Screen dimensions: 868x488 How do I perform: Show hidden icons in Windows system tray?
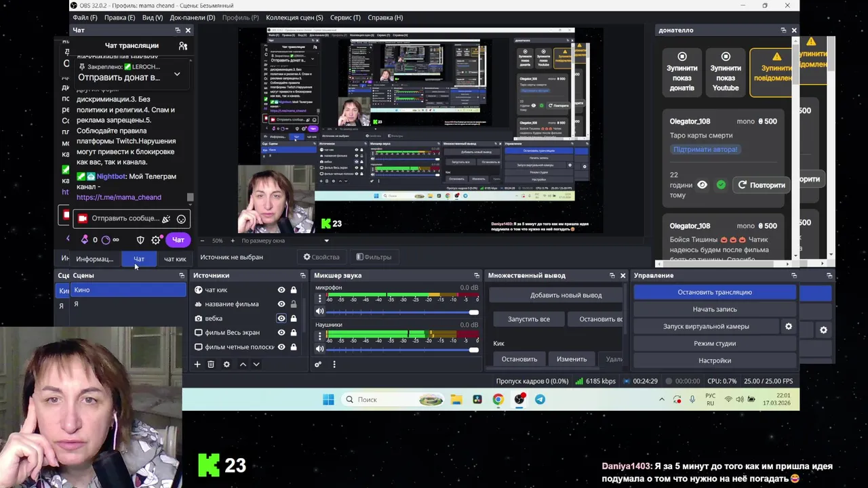(662, 400)
